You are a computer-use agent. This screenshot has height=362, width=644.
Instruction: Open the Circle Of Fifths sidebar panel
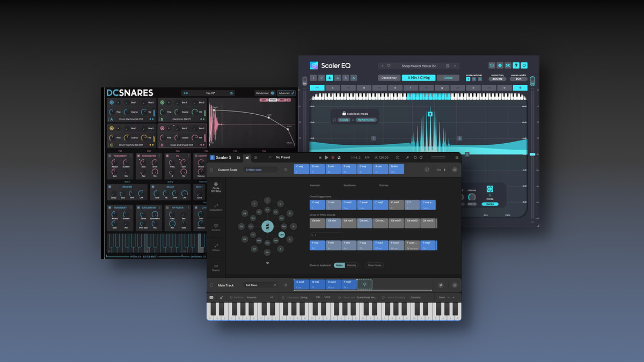point(216,187)
